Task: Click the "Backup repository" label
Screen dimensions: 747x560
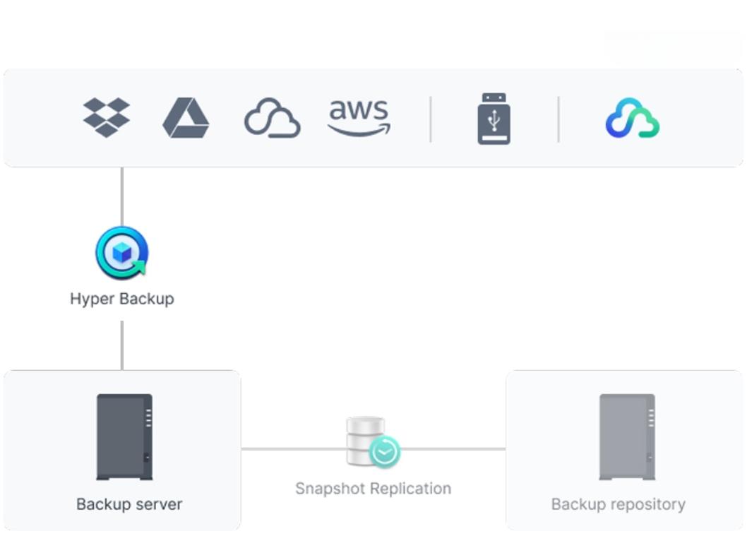Action: coord(618,504)
